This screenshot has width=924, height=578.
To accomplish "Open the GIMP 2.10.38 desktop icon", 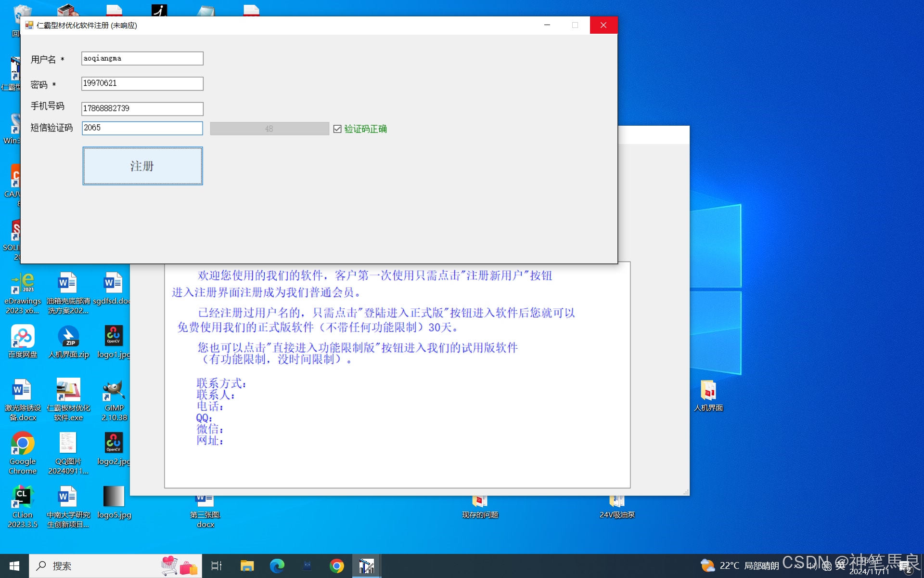I will click(114, 390).
